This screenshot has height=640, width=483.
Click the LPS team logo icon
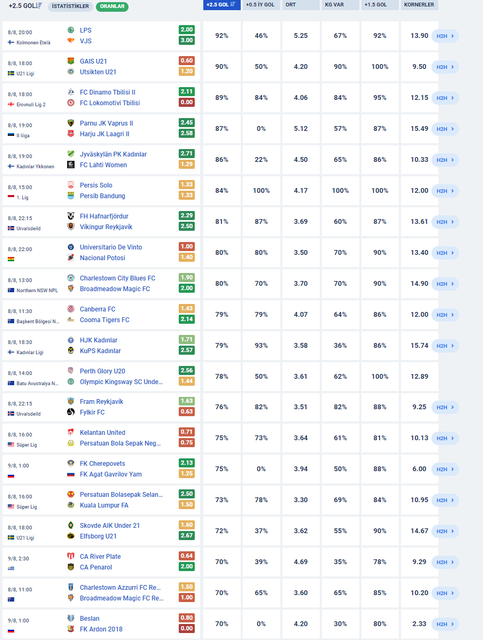tap(71, 30)
